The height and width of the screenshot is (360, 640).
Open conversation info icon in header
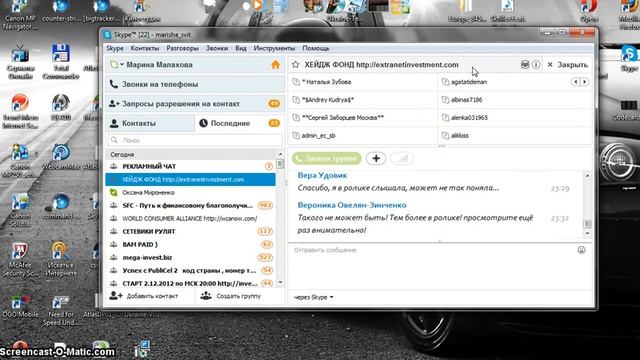coord(536,64)
